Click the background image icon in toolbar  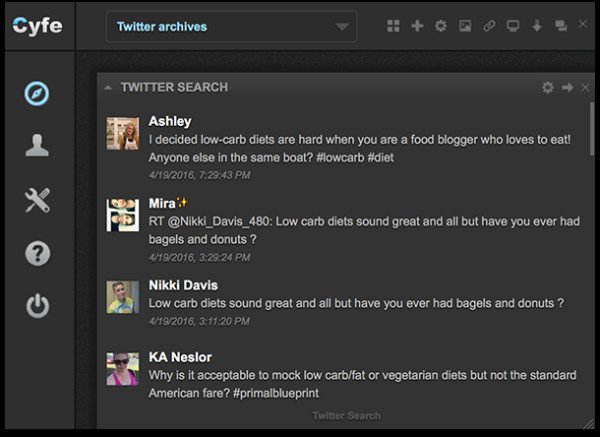(465, 26)
